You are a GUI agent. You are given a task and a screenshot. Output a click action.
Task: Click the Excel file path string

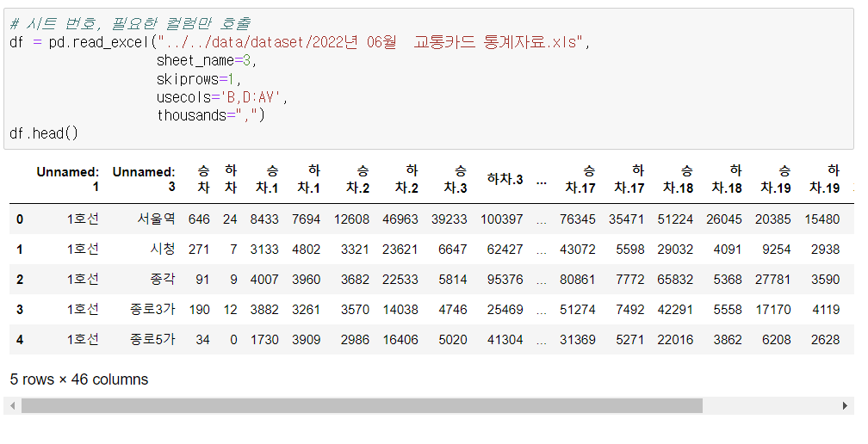click(x=371, y=42)
